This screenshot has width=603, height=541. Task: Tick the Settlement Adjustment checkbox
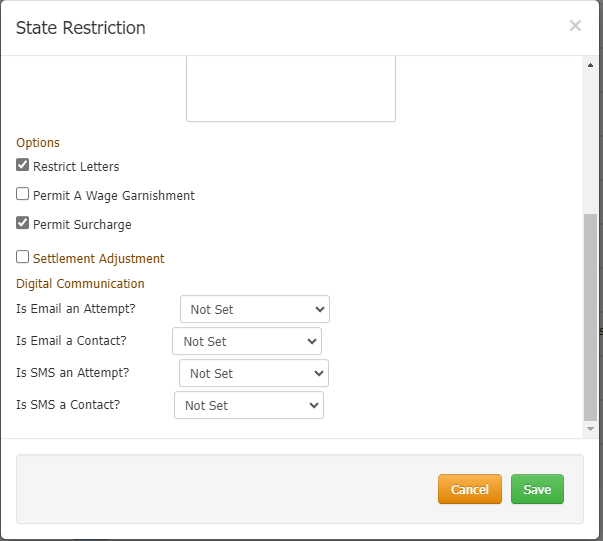(23, 257)
